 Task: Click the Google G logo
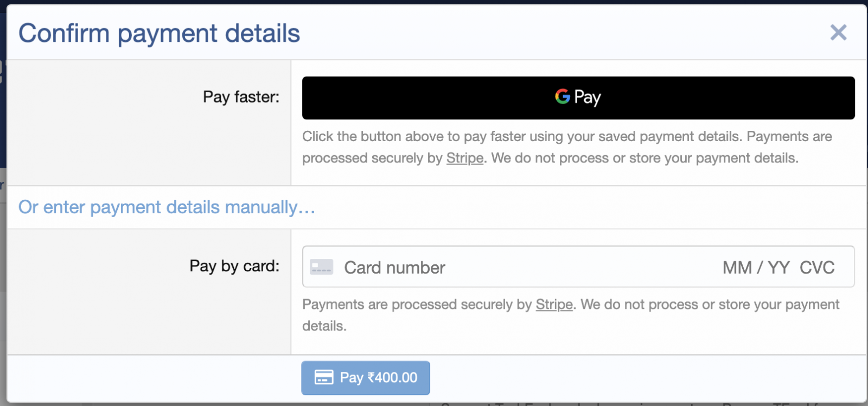(x=563, y=97)
